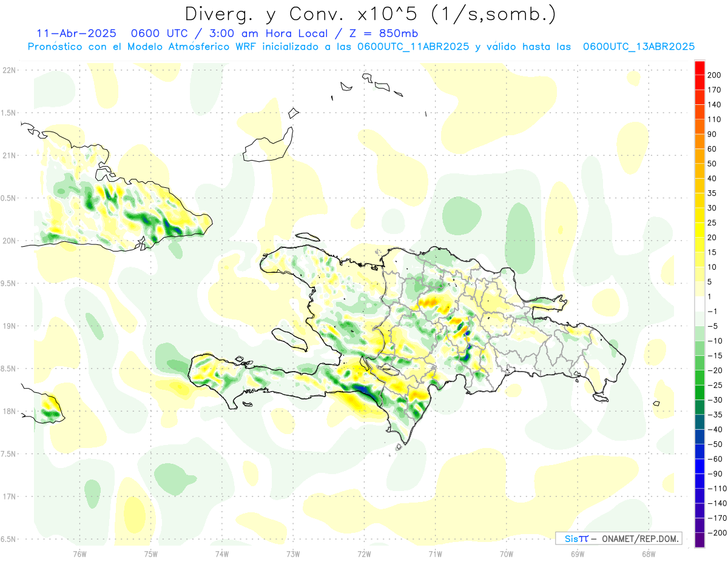The image size is (728, 562).
Task: Click longitude label '69W'
Action: pos(578,554)
